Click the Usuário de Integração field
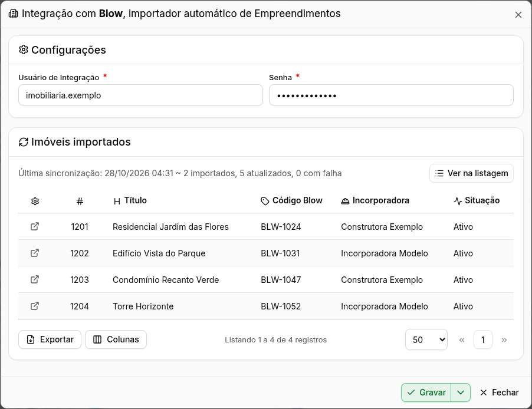Viewport: 532px width, 409px height. pos(140,95)
